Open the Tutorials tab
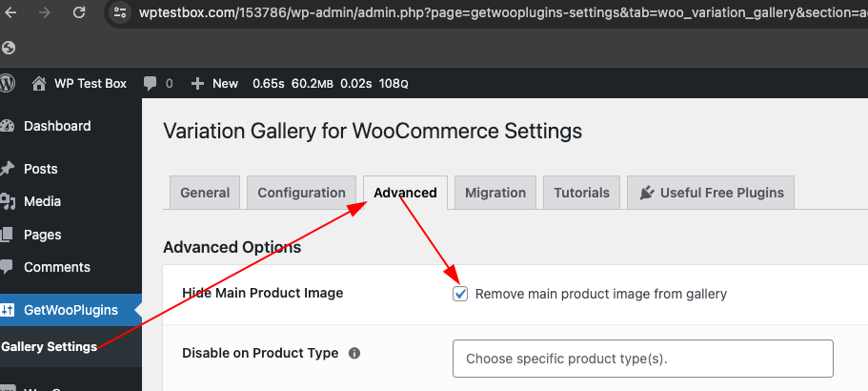 581,193
